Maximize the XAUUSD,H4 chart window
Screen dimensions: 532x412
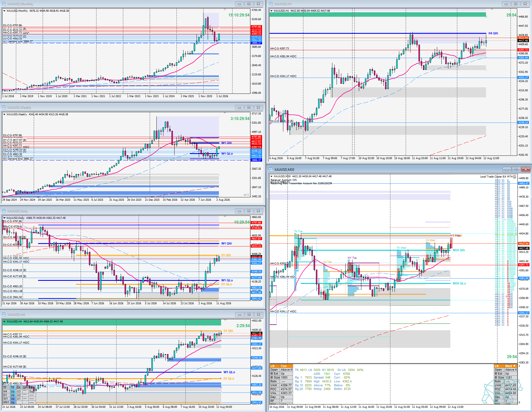coord(249,315)
